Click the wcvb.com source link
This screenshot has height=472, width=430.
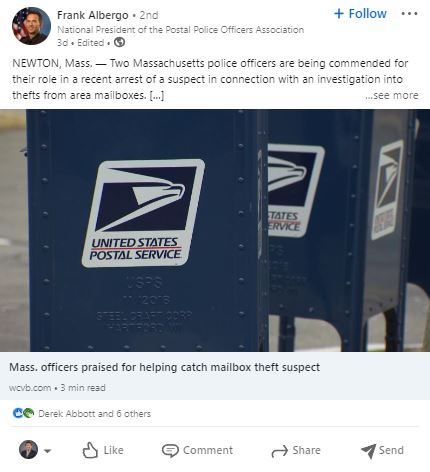tap(30, 388)
